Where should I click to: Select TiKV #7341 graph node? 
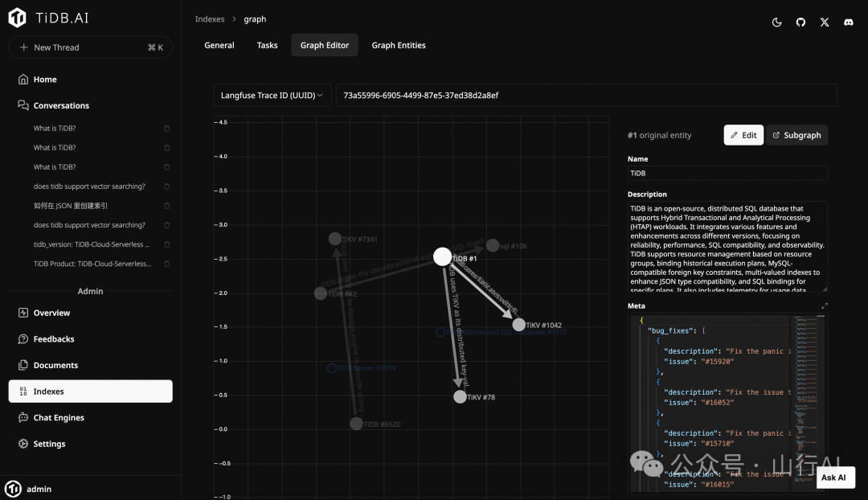click(335, 239)
